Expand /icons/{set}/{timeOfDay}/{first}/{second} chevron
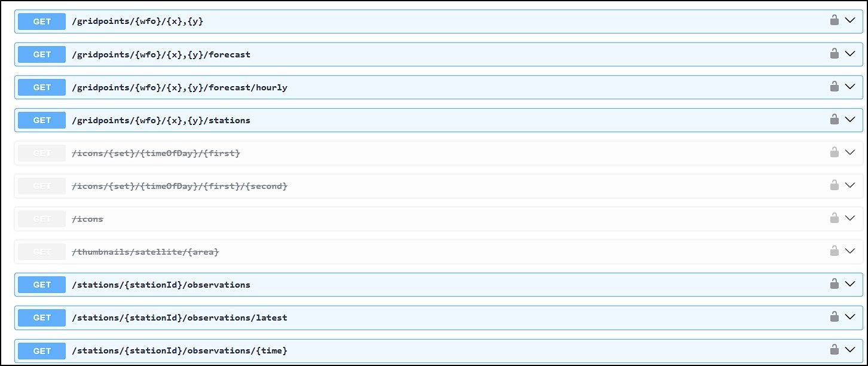The height and width of the screenshot is (366, 868). [851, 185]
